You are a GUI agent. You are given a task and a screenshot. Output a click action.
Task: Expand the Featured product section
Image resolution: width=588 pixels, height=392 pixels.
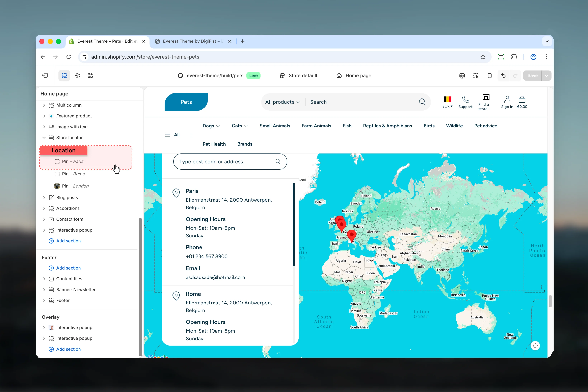coord(44,116)
